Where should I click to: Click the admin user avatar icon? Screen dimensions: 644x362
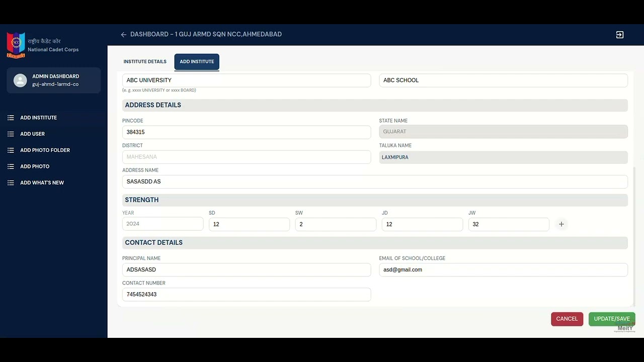(20, 80)
